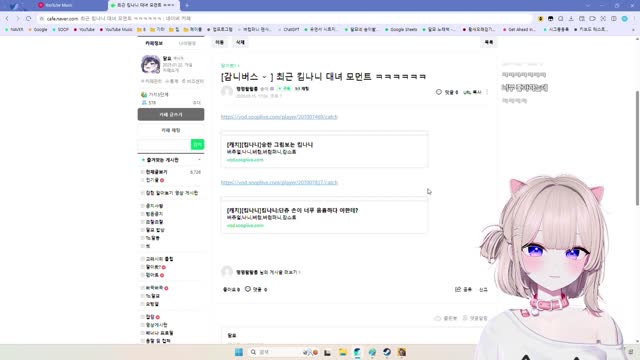Click the 목록 list button
This screenshot has width=640, height=360.
point(489,42)
